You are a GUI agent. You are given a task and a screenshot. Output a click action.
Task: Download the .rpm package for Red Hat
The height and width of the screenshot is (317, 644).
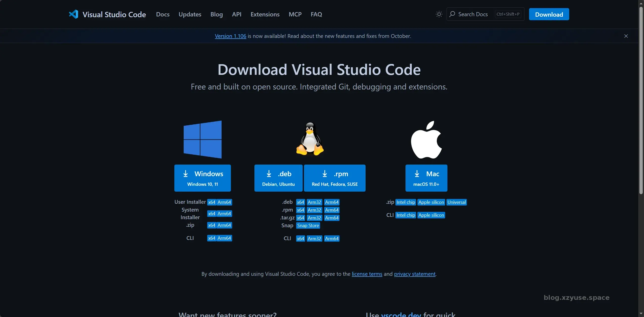[x=335, y=178]
